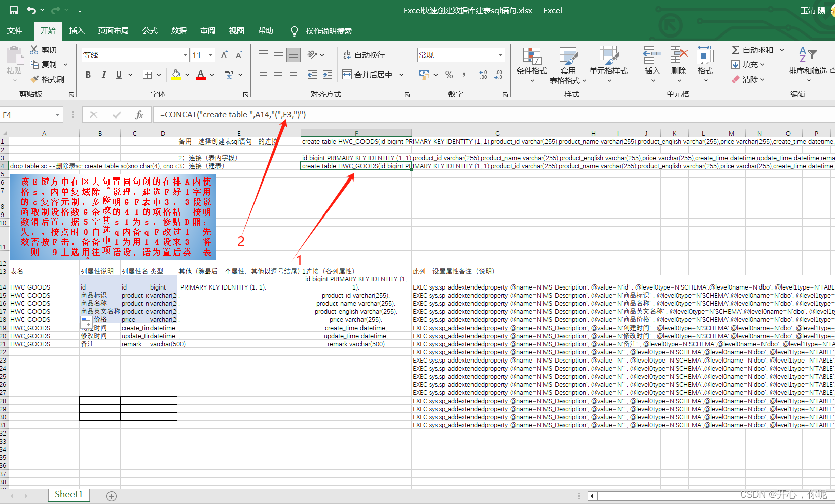Click the Save icon in title bar

tap(14, 10)
